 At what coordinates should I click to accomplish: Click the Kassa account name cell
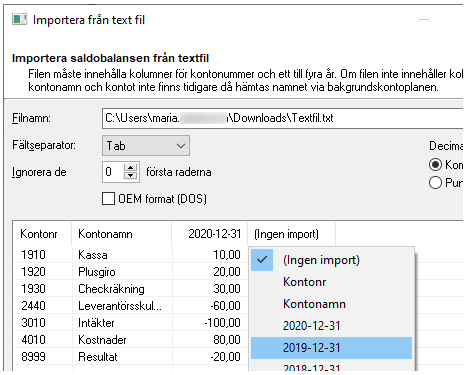122,255
